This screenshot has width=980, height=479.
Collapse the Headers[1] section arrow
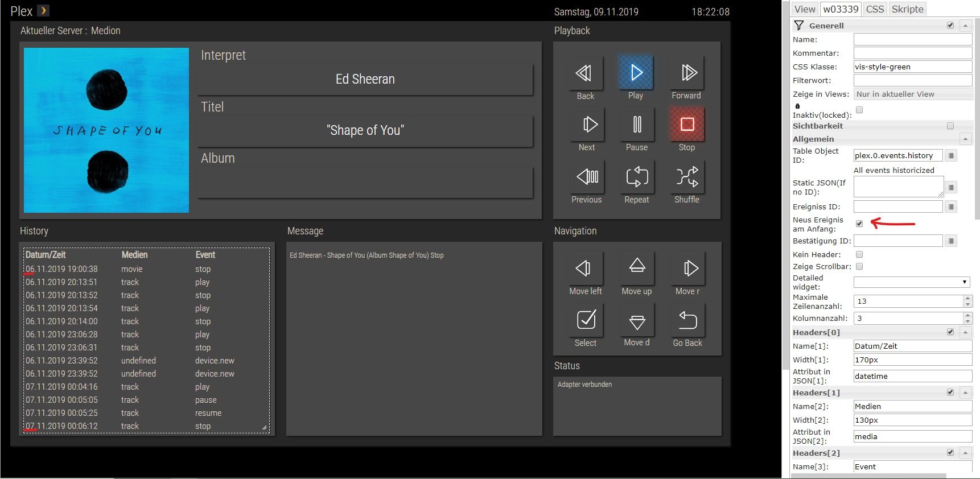tap(965, 393)
